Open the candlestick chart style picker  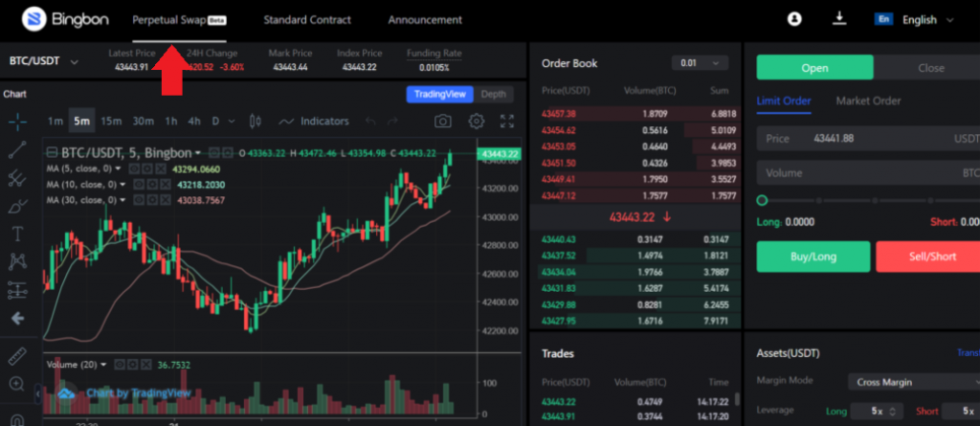pyautogui.click(x=255, y=121)
